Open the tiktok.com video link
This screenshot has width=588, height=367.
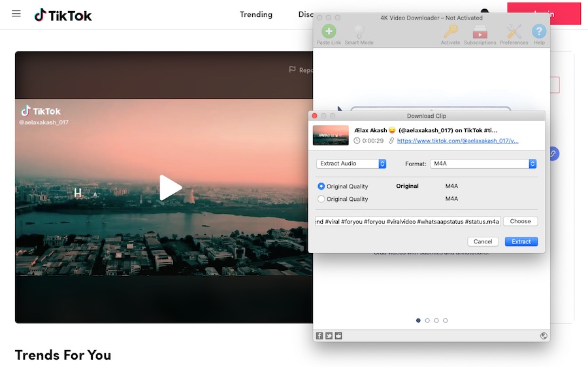[457, 141]
